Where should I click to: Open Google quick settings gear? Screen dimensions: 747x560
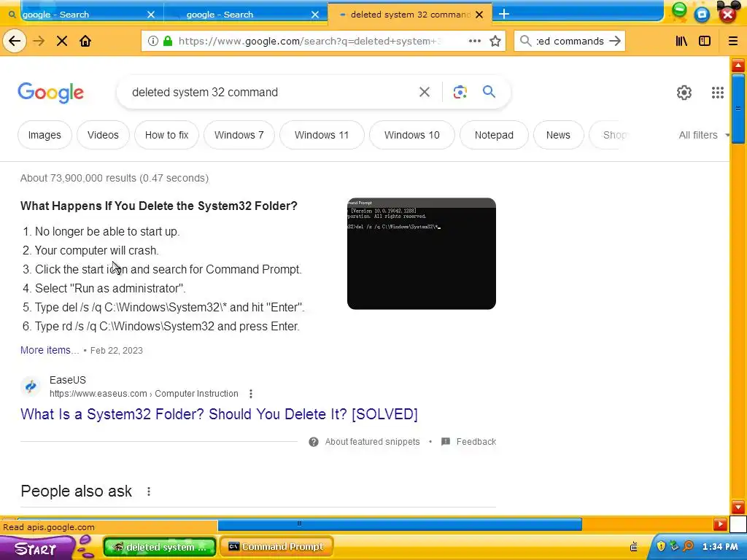[x=684, y=93]
